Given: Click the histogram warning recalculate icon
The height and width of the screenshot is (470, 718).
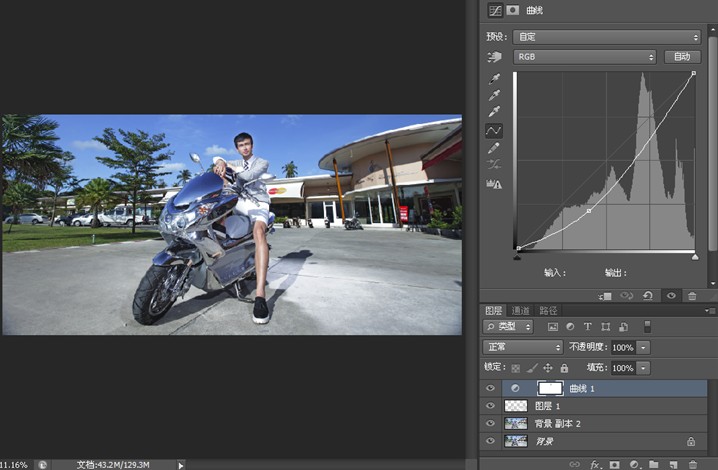Looking at the screenshot, I should coord(494,184).
